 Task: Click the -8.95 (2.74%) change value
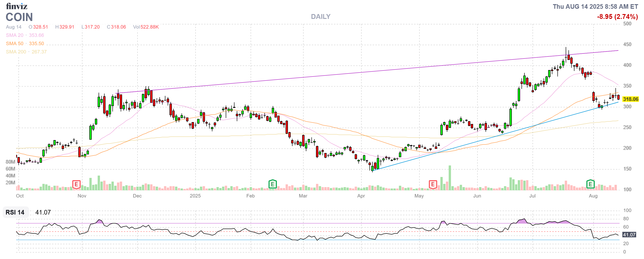[617, 17]
